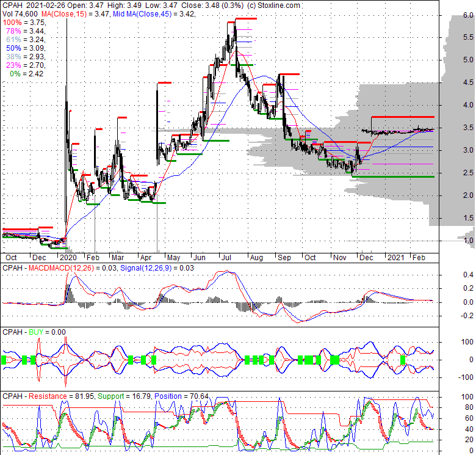Click the 6.0 price axis label
This screenshot has height=455, width=476.
tap(468, 15)
